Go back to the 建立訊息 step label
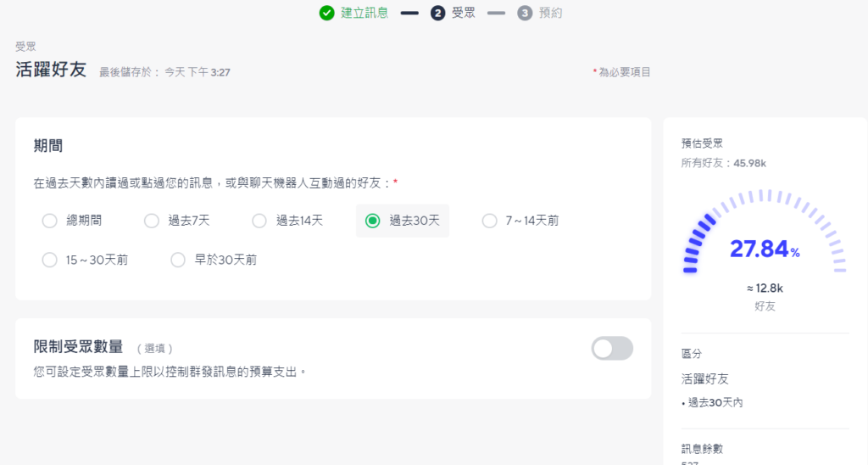Image resolution: width=868 pixels, height=465 pixels. tap(364, 13)
